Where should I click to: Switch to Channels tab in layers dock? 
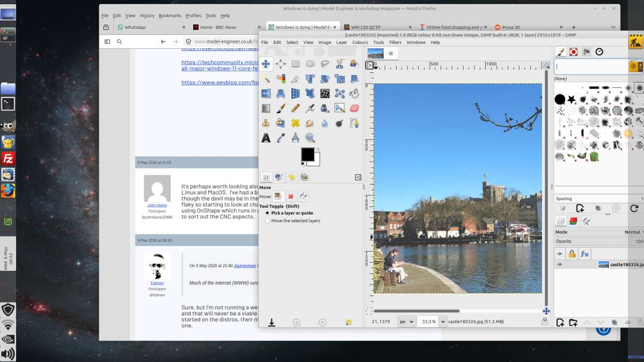coord(573,220)
